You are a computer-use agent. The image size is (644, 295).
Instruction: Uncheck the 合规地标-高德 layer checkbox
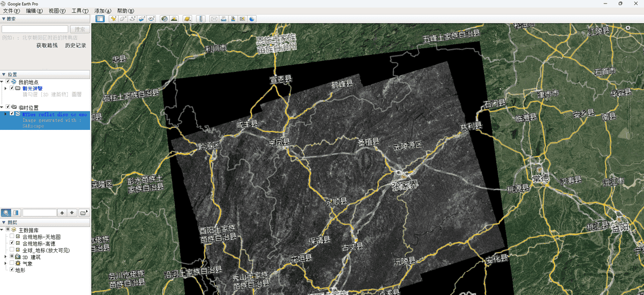tap(12, 243)
